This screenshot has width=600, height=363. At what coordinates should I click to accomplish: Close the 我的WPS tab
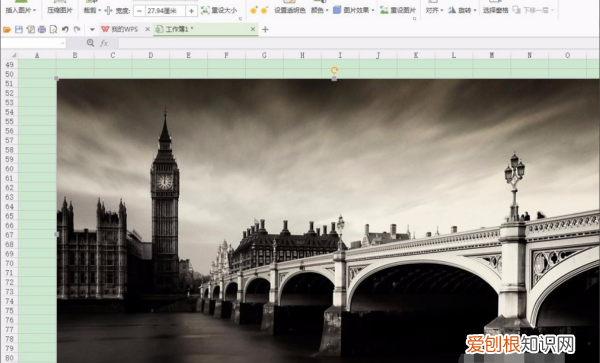tap(147, 29)
